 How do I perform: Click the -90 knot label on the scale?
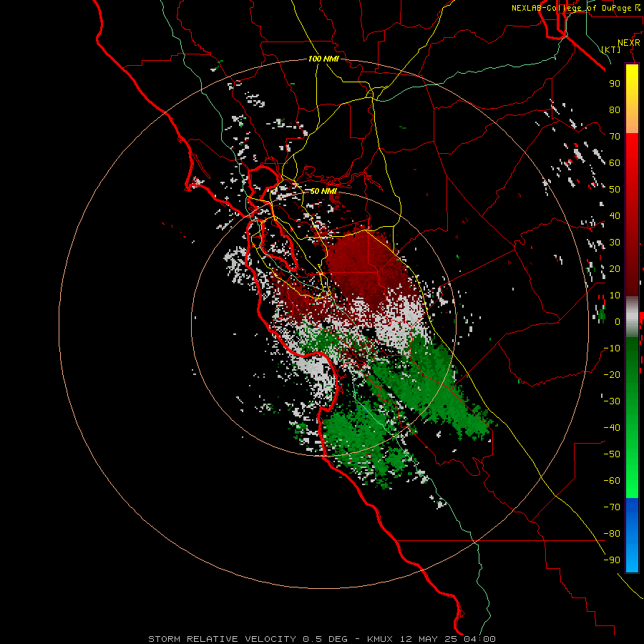[x=612, y=560]
